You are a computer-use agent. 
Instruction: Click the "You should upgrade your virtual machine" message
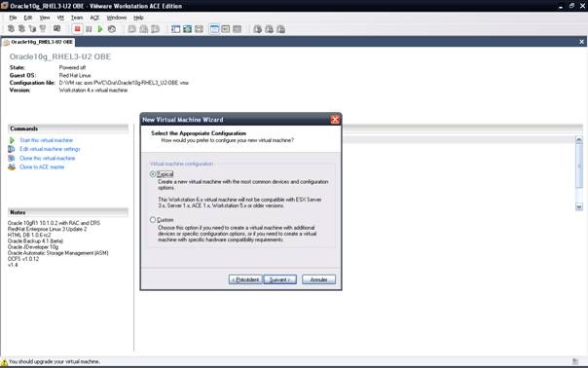[x=54, y=361]
